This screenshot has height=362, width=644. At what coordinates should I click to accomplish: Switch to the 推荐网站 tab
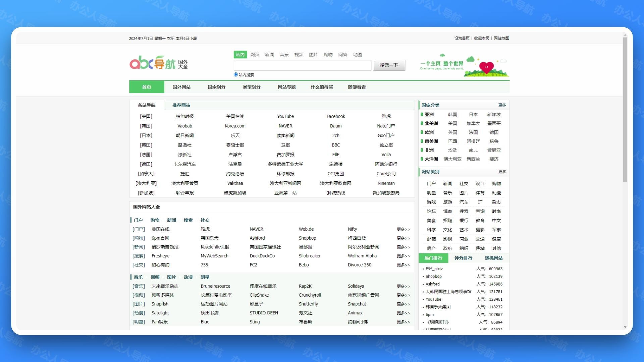[181, 105]
